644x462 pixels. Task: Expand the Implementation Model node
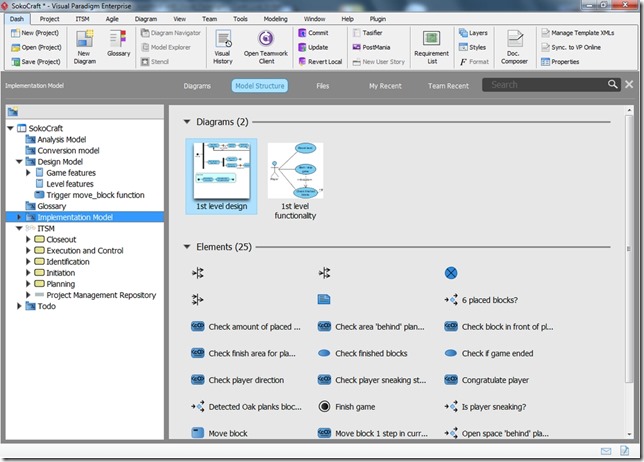[19, 217]
